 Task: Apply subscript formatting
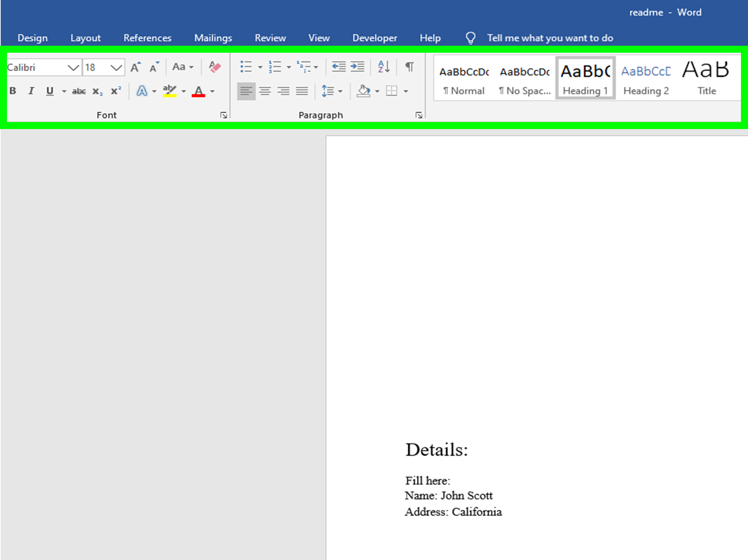point(97,91)
